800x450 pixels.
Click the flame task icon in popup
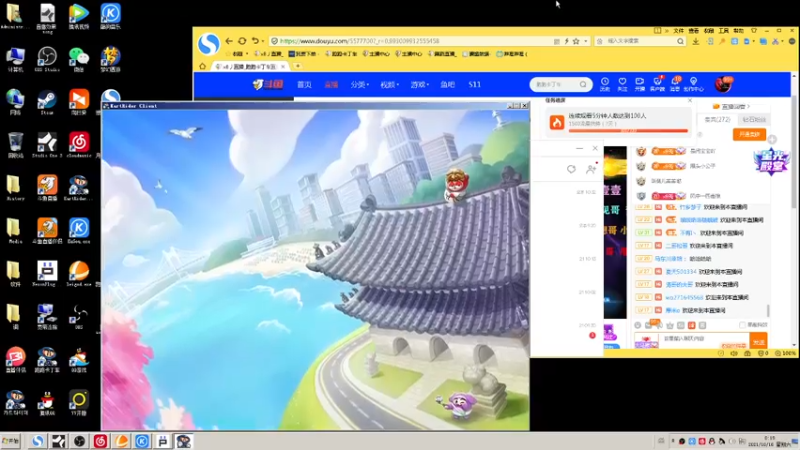coord(557,122)
